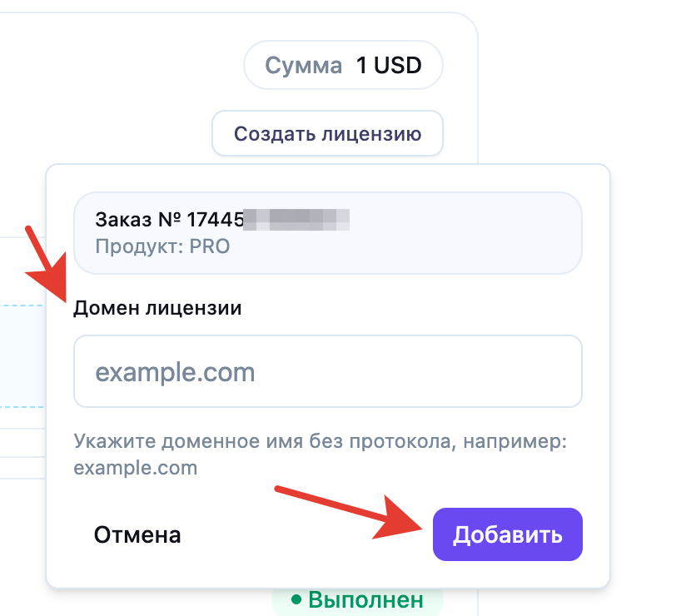Click the blurred order number digits

pyautogui.click(x=300, y=220)
